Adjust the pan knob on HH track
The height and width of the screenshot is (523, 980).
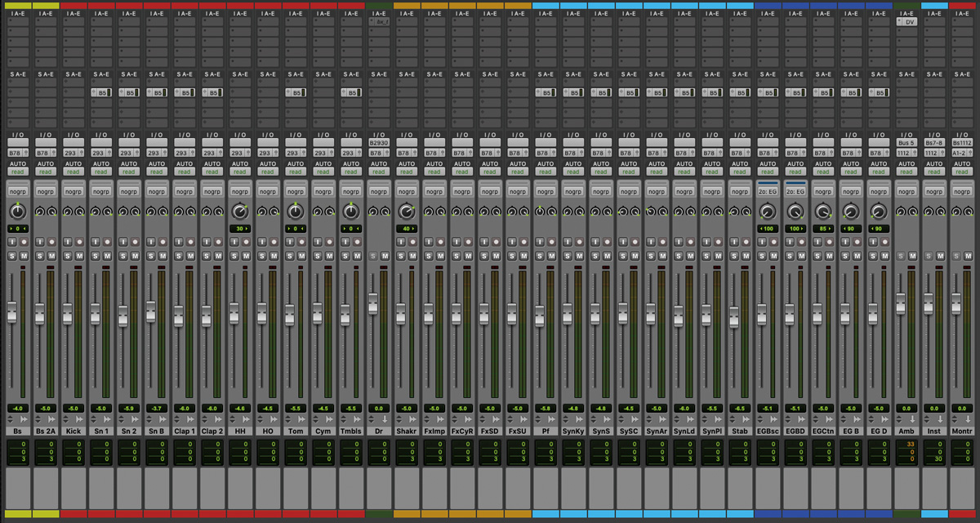[x=239, y=212]
